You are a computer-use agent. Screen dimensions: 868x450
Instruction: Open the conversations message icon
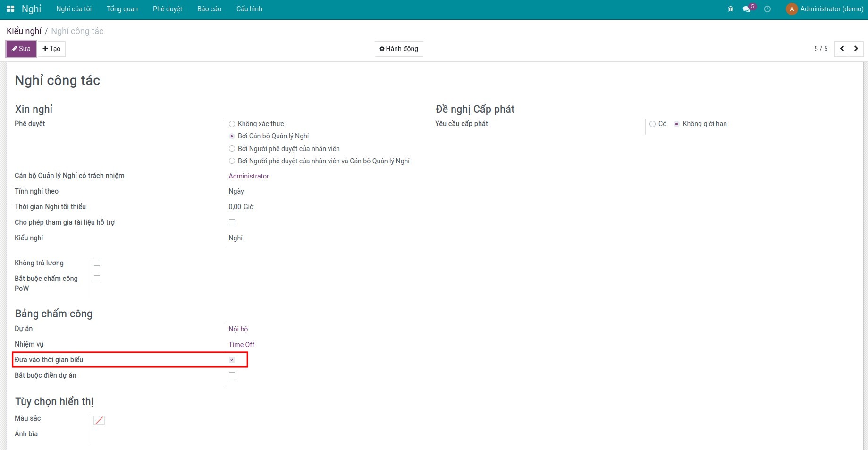point(746,9)
